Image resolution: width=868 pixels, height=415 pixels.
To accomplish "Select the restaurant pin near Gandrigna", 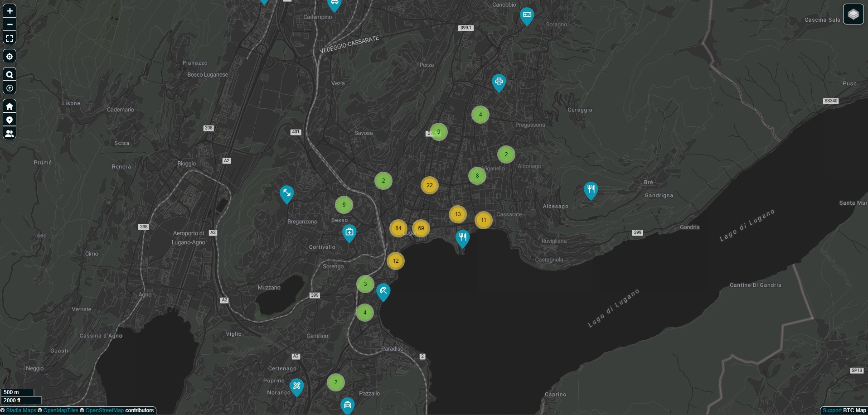I will [591, 189].
